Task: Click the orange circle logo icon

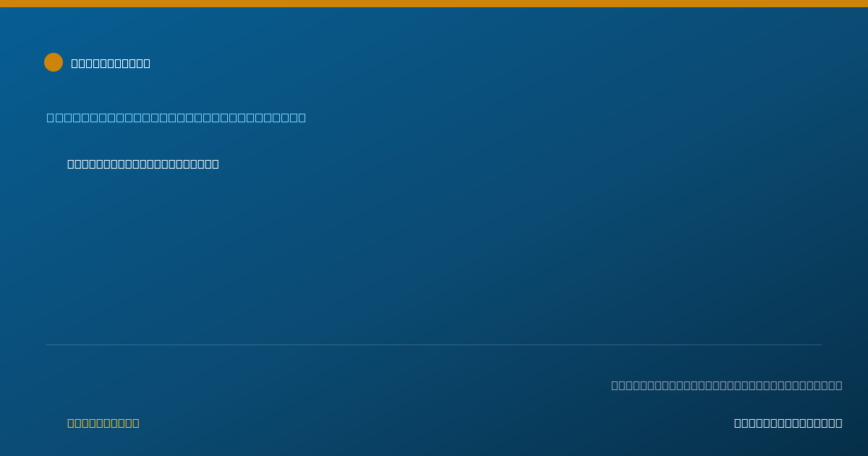Action: (x=54, y=62)
